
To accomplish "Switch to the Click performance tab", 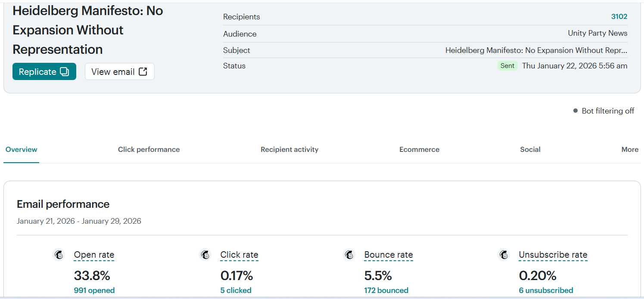I will tap(149, 150).
